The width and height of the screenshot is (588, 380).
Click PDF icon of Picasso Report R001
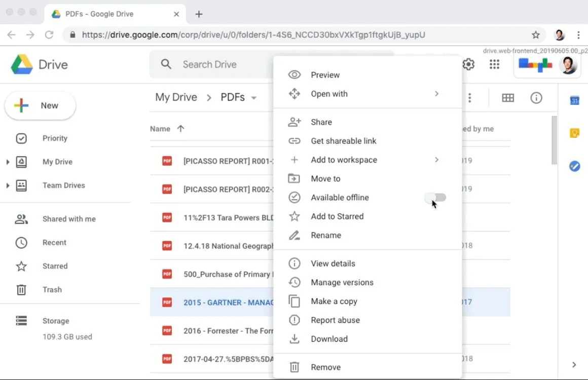[167, 161]
